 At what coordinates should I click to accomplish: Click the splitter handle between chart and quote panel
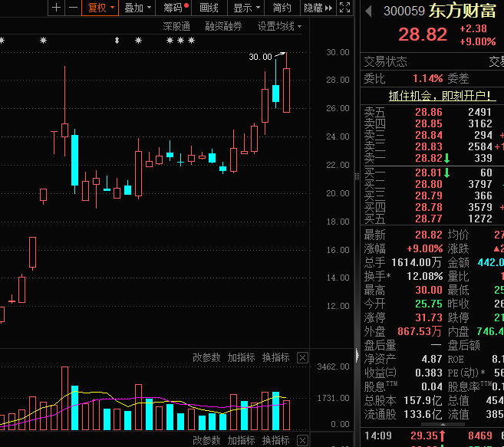(357, 176)
